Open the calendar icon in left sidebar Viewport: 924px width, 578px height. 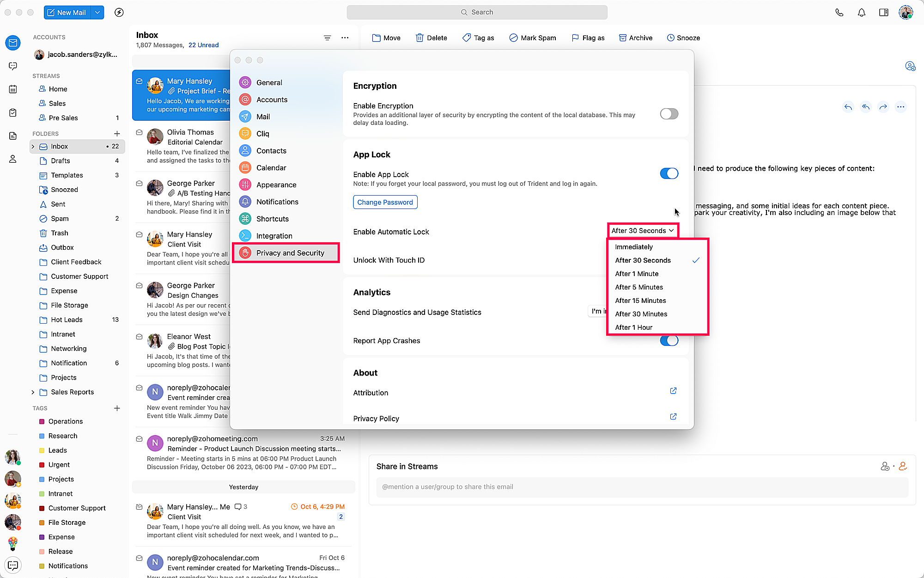pyautogui.click(x=13, y=89)
